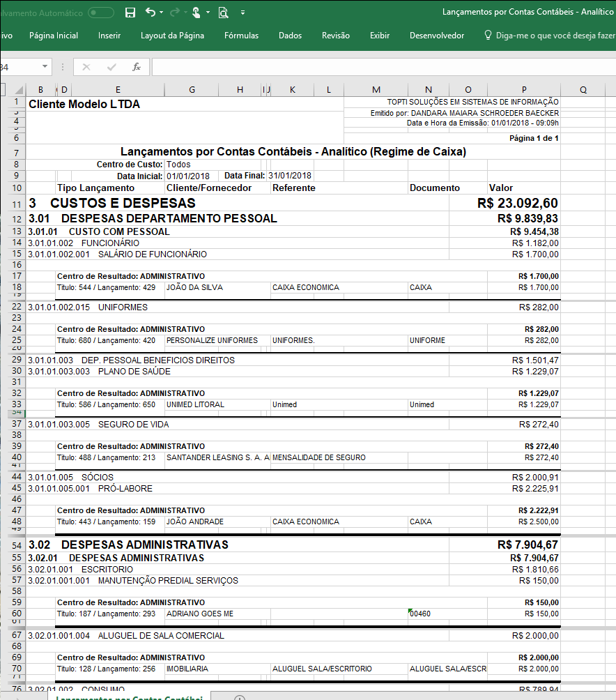Click the Save icon in the quick access toolbar
This screenshot has width=616, height=700.
[130, 13]
